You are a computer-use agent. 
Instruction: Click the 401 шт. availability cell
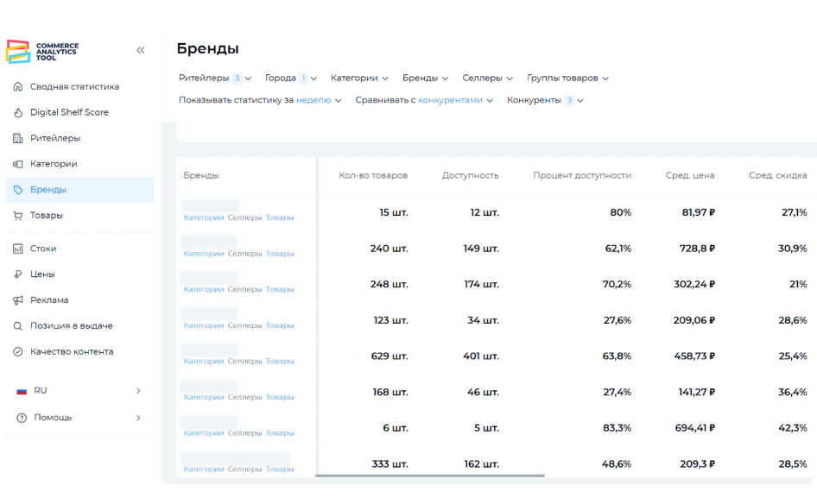[481, 356]
